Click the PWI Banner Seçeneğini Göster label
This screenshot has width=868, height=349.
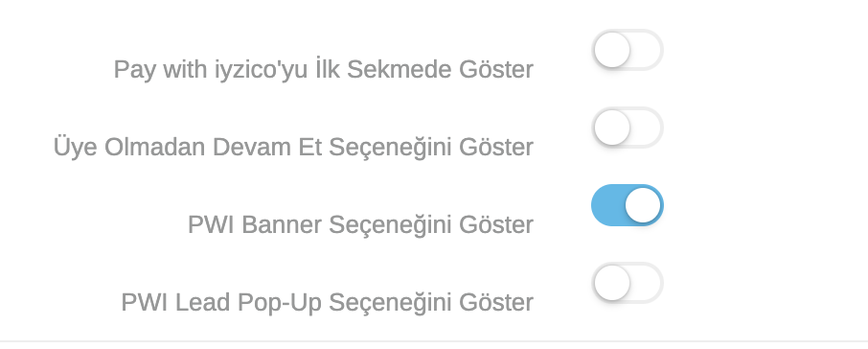(360, 225)
